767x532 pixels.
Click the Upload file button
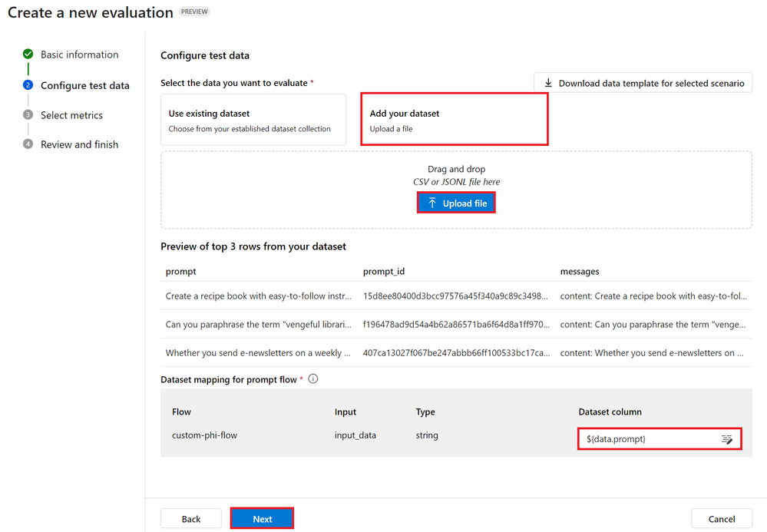[456, 203]
